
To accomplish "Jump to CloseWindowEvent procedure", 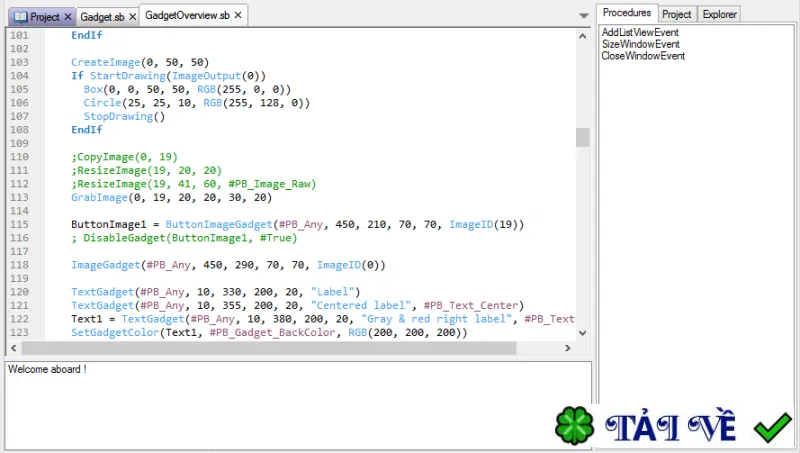I will 643,56.
